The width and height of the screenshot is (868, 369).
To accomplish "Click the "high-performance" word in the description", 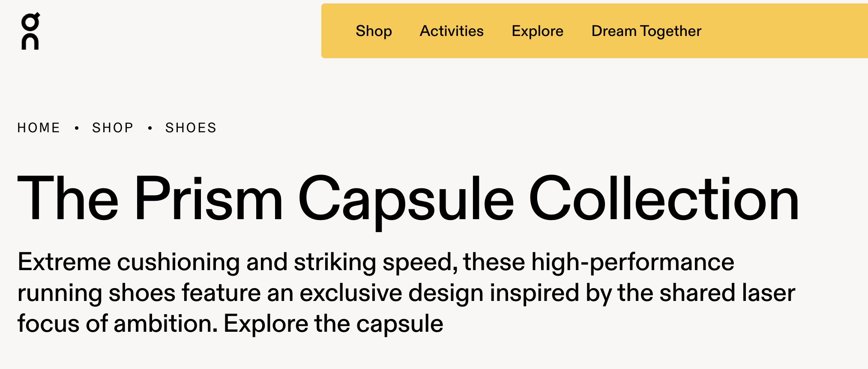I will (633, 262).
